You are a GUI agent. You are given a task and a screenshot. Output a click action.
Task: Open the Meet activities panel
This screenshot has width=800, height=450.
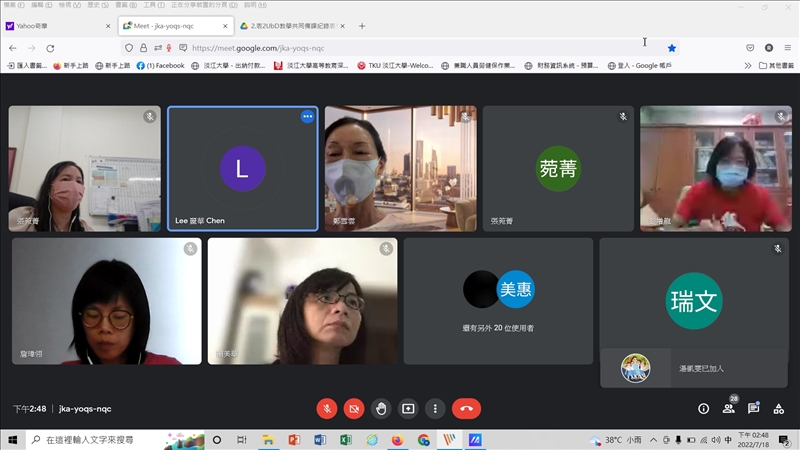tap(779, 408)
